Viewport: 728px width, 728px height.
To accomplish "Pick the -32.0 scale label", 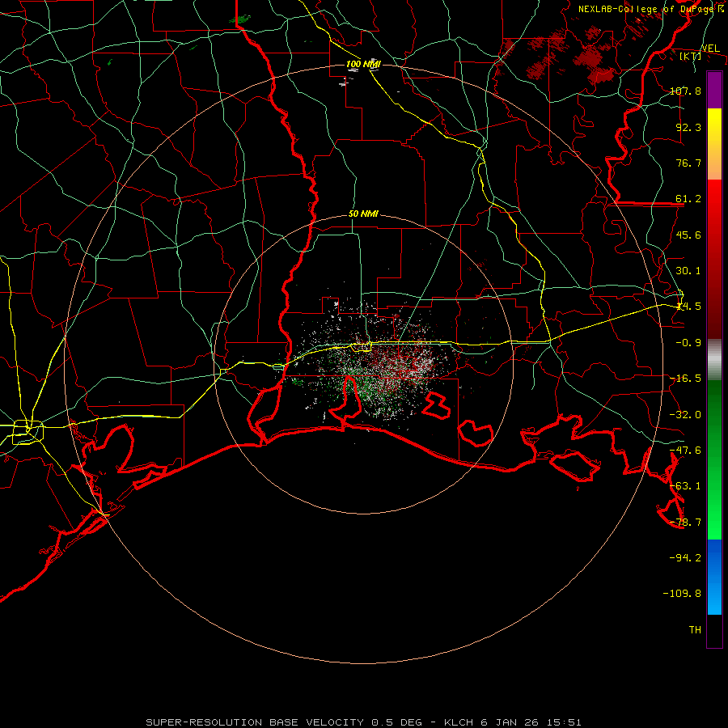I will click(x=685, y=415).
